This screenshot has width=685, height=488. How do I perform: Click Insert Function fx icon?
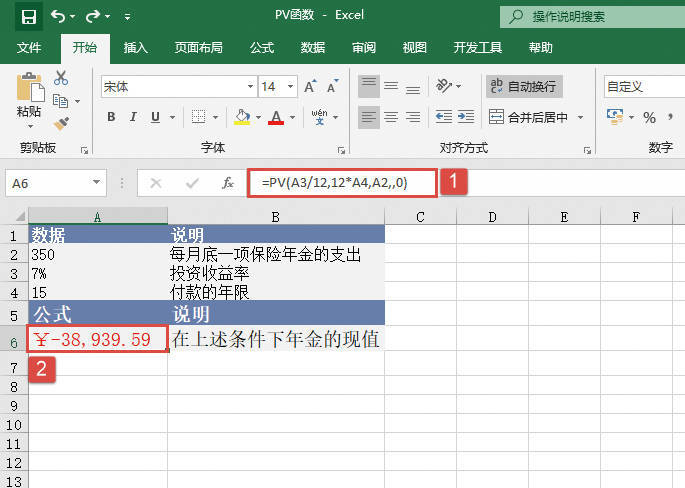(x=228, y=183)
